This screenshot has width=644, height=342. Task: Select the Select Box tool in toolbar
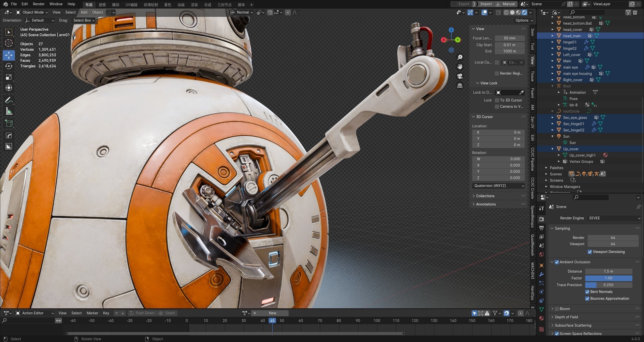pyautogui.click(x=9, y=32)
